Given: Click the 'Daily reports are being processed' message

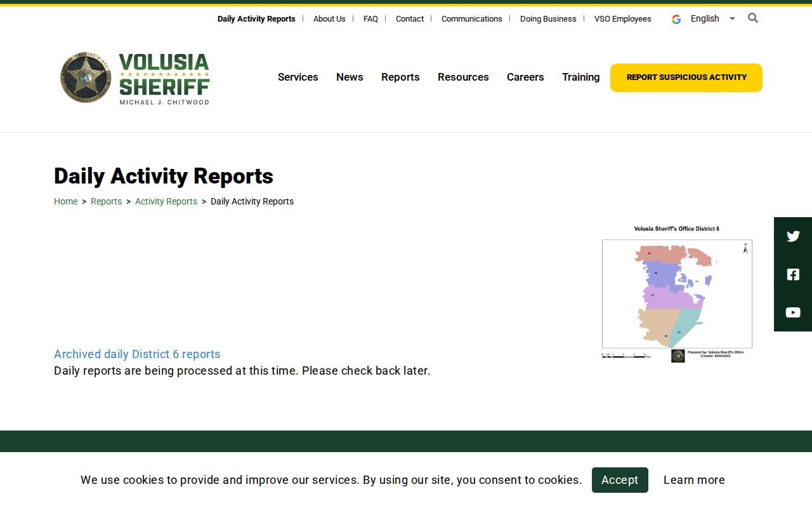Looking at the screenshot, I should (x=242, y=371).
